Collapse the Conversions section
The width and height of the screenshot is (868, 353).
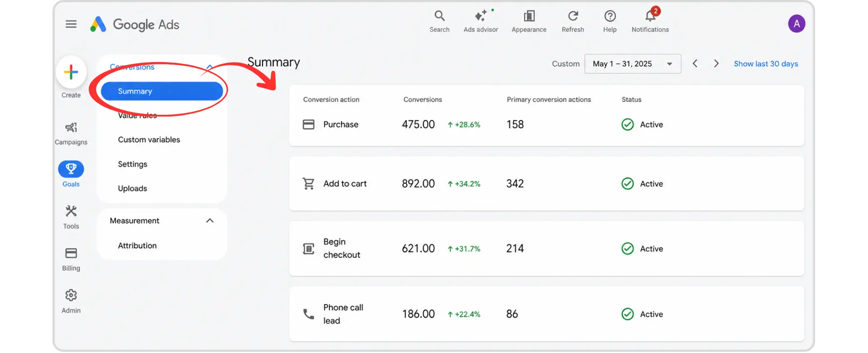210,67
